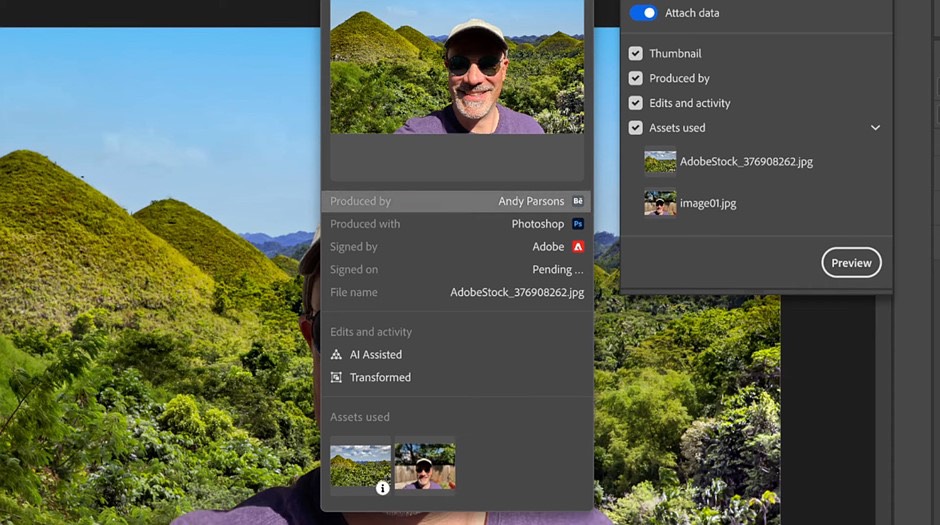Image resolution: width=940 pixels, height=525 pixels.
Task: Select image01.jpg thumbnail in settings list
Action: tap(660, 203)
